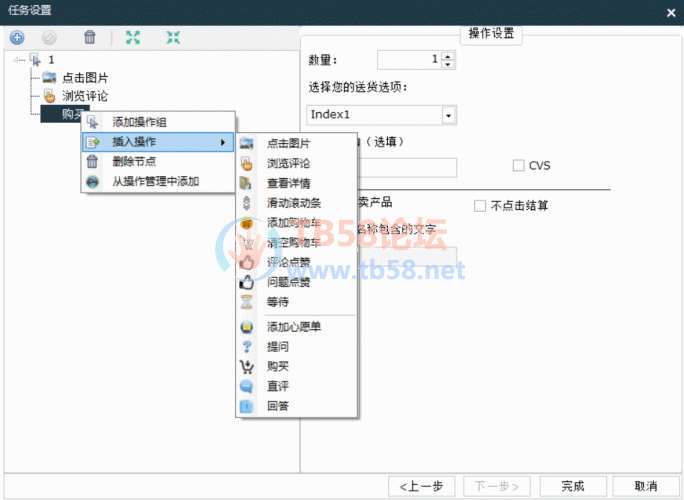684x500 pixels.
Task: Click the group icon next to node 1
Action: (35, 59)
